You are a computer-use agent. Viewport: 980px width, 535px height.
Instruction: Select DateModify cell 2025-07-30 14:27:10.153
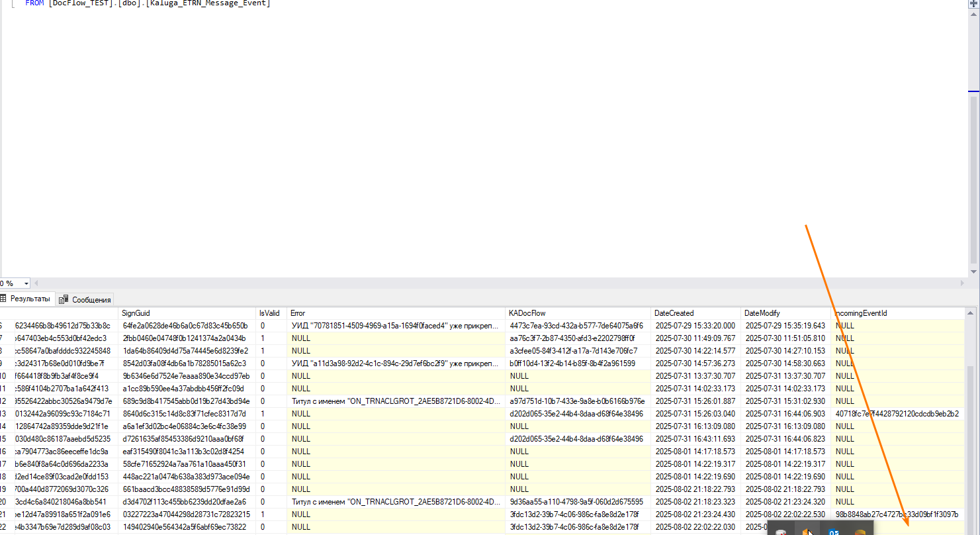pyautogui.click(x=786, y=351)
